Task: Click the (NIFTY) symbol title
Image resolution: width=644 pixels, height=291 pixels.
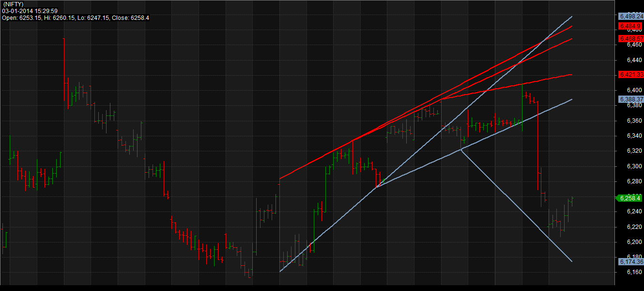Action: pyautogui.click(x=13, y=4)
